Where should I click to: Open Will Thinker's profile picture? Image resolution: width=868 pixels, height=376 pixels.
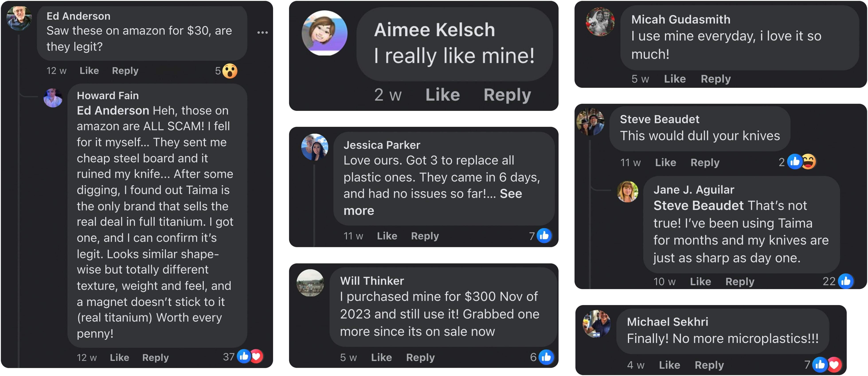pos(310,283)
